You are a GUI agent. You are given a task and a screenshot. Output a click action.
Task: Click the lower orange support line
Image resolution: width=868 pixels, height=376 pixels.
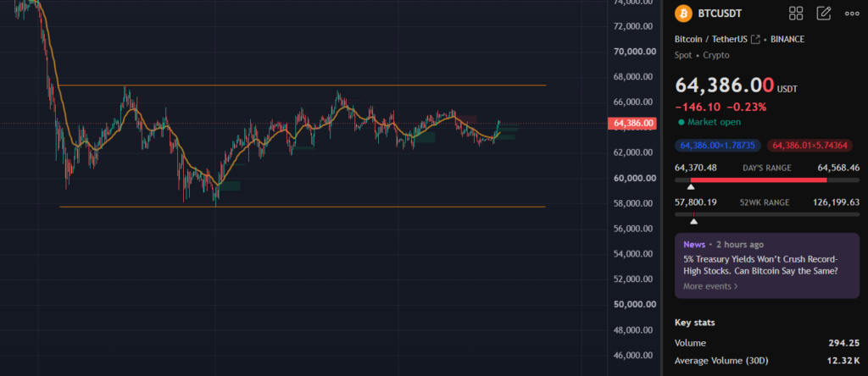(303, 207)
